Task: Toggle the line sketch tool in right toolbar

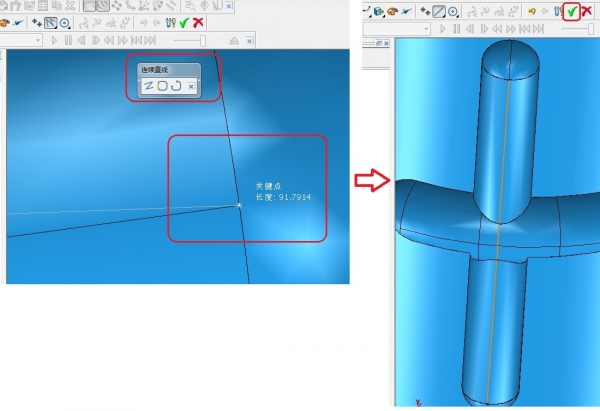Action: tap(439, 12)
